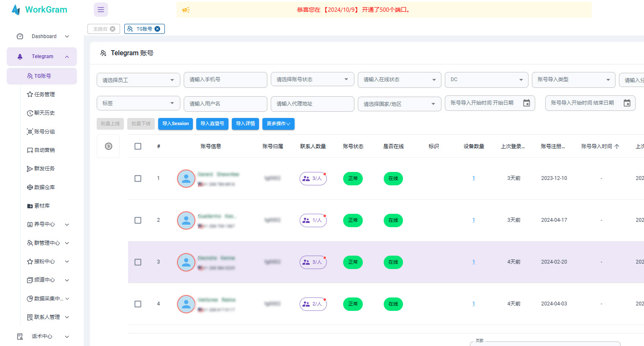
Task: Click the 批量下线 button
Action: (x=141, y=124)
